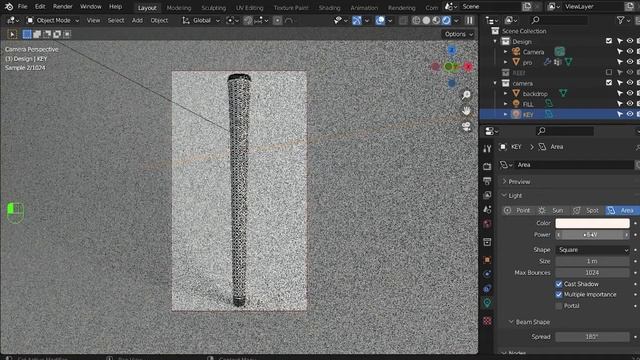Switch to the UV Editing workspace tab

click(249, 8)
